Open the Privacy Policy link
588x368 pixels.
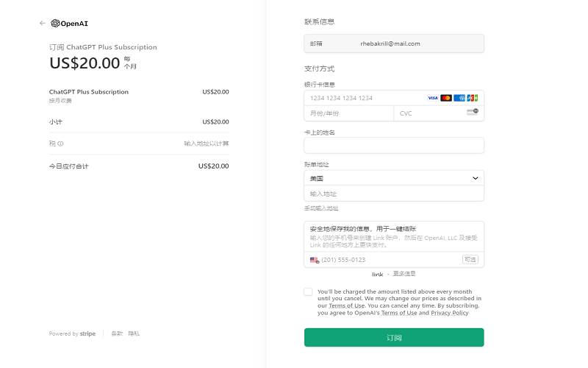[449, 313]
